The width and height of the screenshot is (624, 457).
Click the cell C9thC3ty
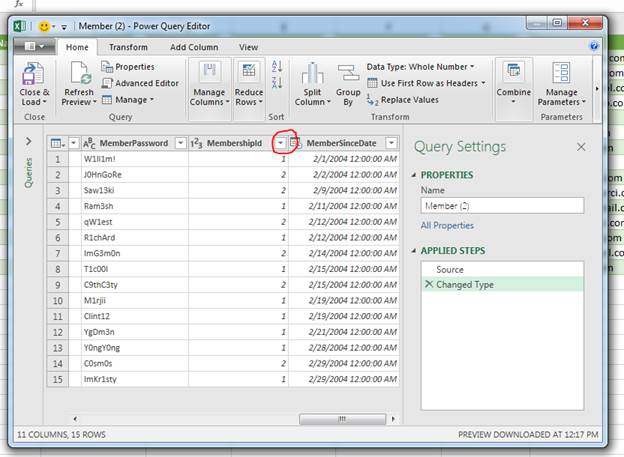point(135,285)
